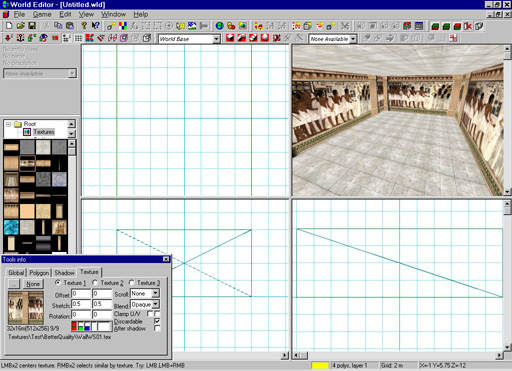Click the four-color squares toolbar icon
Image resolution: width=512 pixels, height=371 pixels.
click(123, 26)
